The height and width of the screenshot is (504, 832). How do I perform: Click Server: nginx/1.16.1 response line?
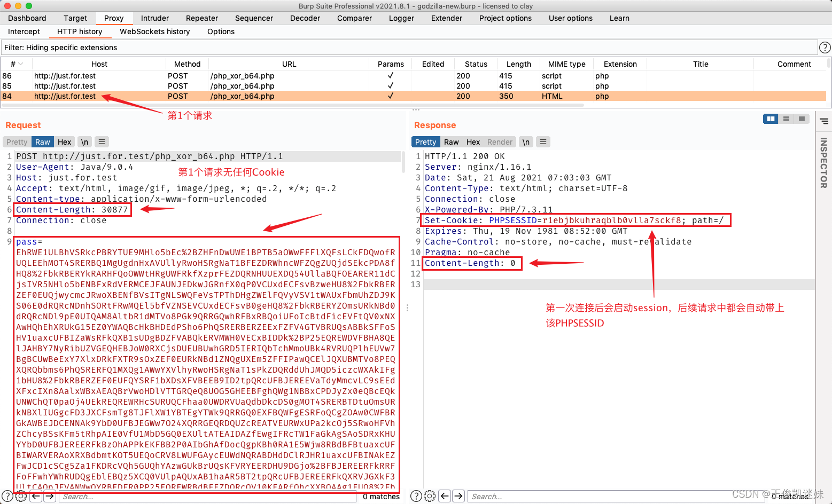(x=478, y=167)
